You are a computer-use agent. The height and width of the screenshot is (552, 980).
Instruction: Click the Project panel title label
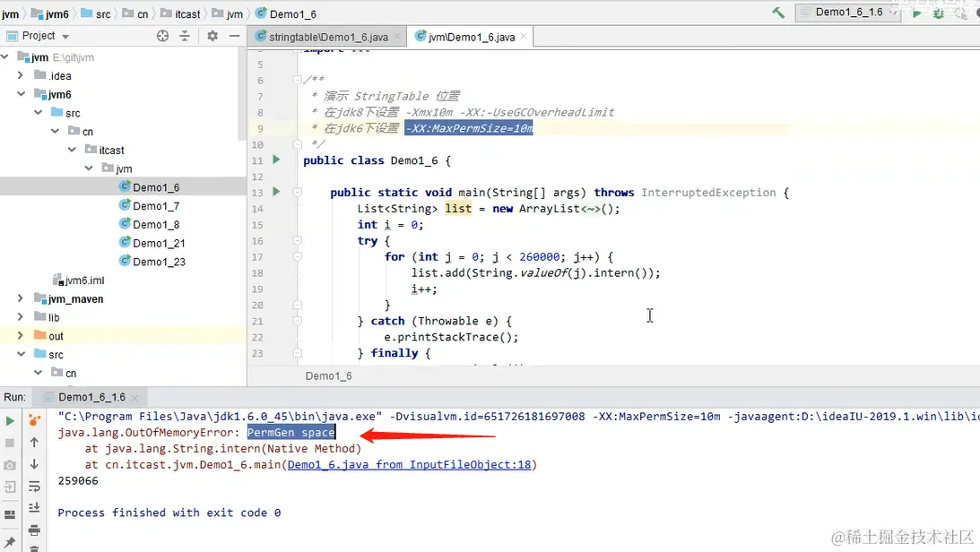pyautogui.click(x=39, y=36)
